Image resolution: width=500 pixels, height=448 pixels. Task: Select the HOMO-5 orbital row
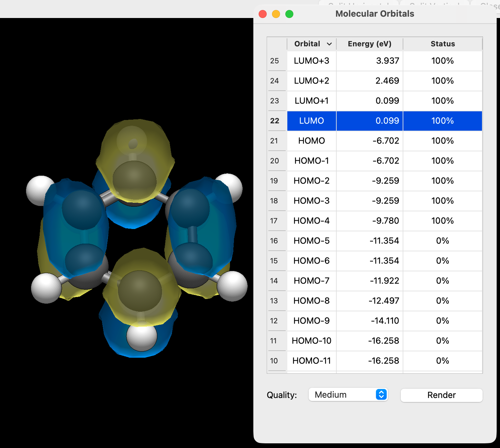(311, 241)
